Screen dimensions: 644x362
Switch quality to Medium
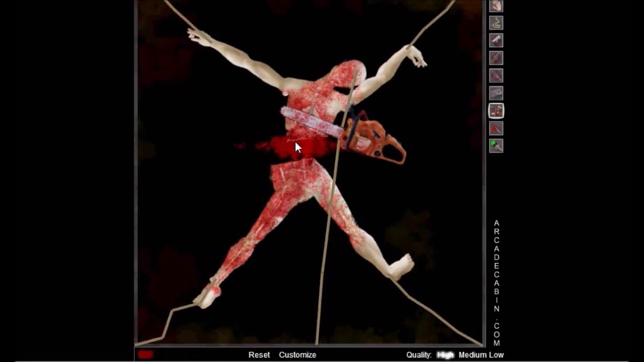click(x=471, y=355)
